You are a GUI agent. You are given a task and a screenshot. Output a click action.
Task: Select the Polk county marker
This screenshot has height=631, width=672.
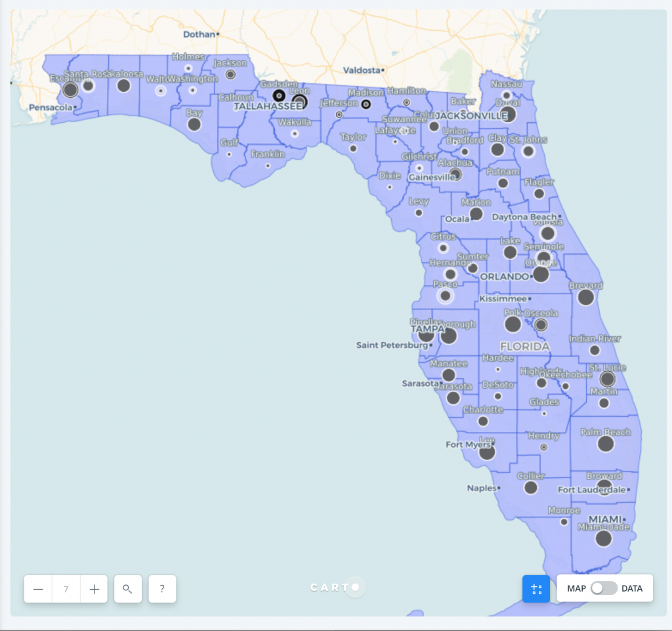pos(513,324)
